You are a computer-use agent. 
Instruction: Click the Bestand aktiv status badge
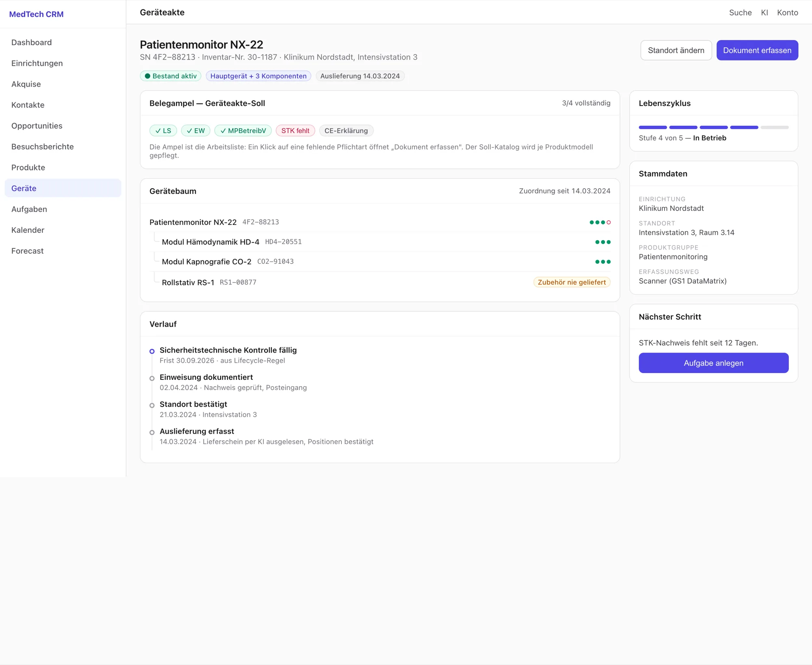[171, 76]
